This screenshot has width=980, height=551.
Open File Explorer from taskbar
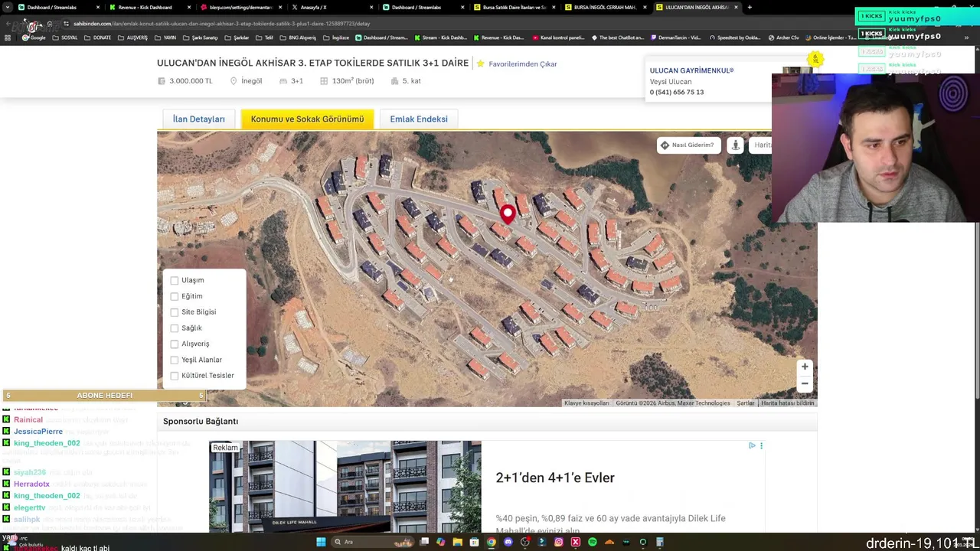pos(457,542)
